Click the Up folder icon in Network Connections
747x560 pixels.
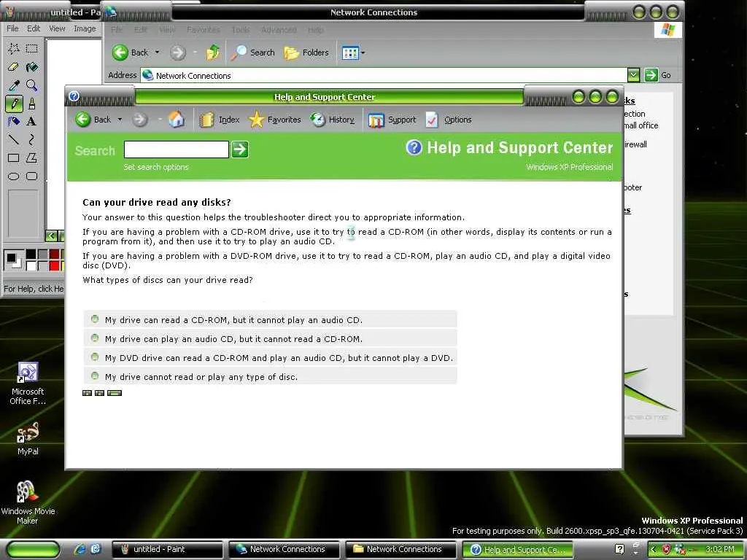(x=213, y=52)
